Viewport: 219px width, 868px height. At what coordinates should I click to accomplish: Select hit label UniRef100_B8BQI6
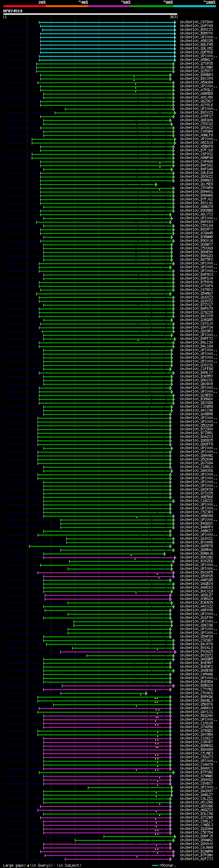(x=196, y=686)
